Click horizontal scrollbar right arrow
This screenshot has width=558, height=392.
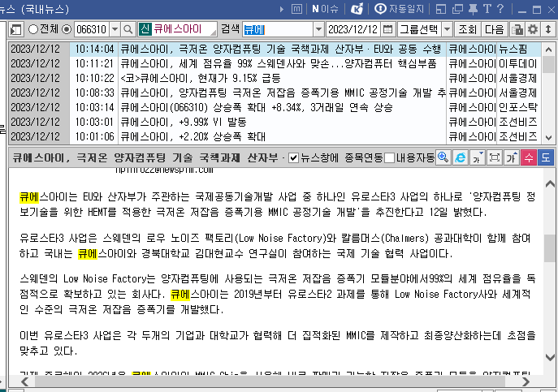(526, 381)
